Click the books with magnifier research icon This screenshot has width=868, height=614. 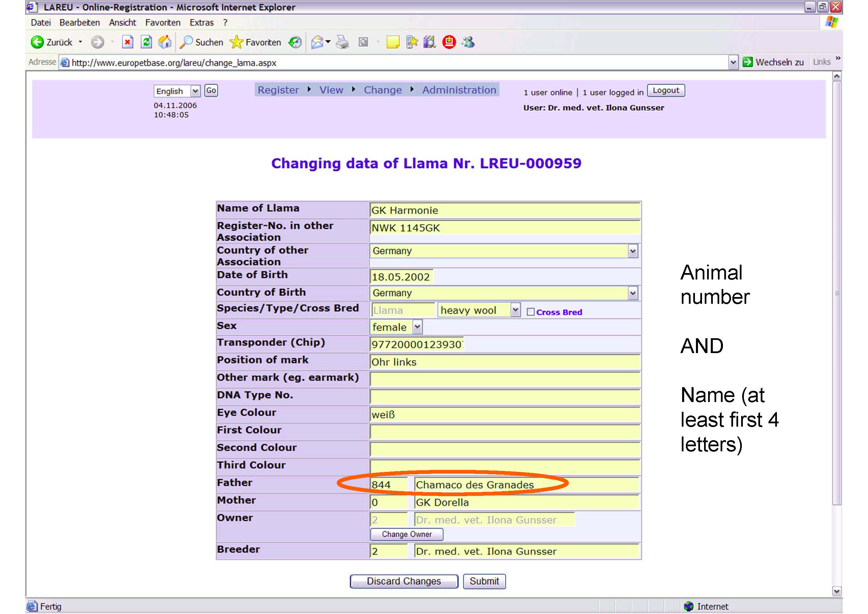[x=429, y=42]
